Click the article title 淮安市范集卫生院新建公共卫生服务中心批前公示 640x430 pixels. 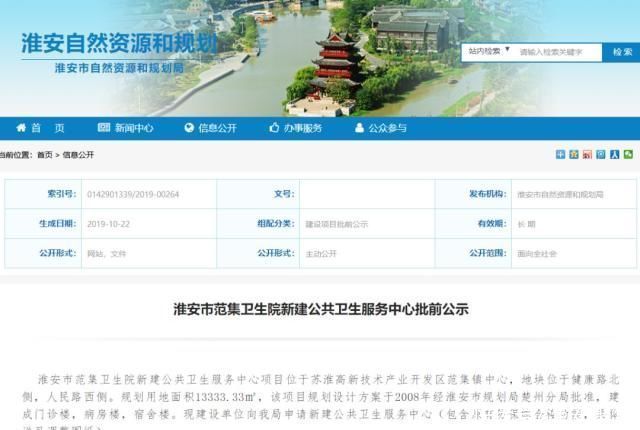(321, 309)
